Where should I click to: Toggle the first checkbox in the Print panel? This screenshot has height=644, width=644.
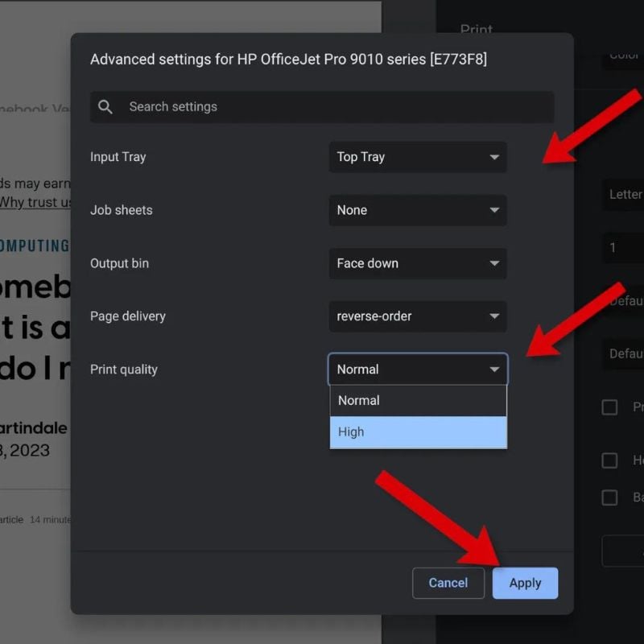pyautogui.click(x=609, y=407)
